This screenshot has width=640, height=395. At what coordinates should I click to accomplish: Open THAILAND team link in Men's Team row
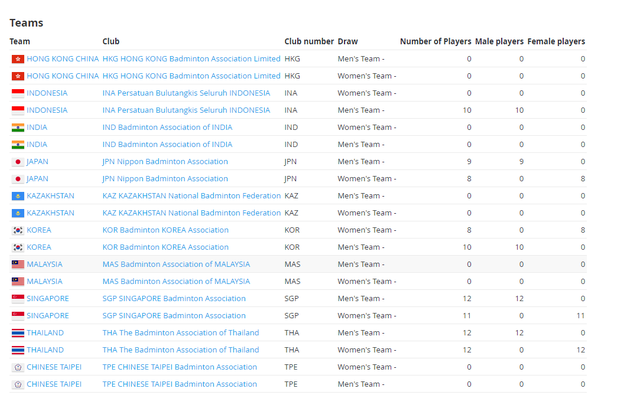[45, 333]
